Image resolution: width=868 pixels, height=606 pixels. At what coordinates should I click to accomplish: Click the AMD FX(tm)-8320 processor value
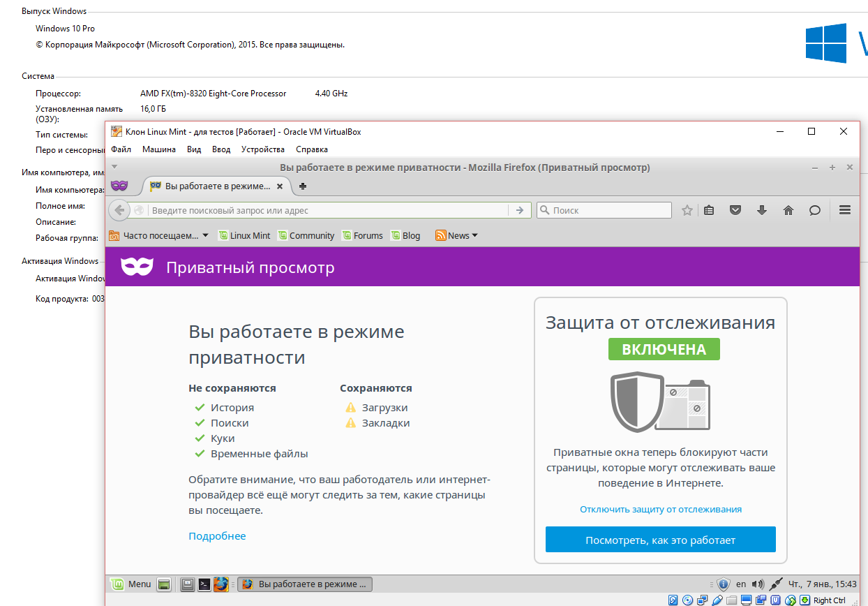click(x=213, y=93)
